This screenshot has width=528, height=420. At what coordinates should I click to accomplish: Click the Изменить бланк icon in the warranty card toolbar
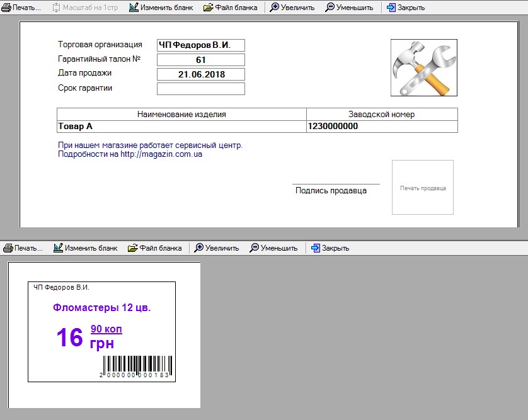tap(134, 8)
